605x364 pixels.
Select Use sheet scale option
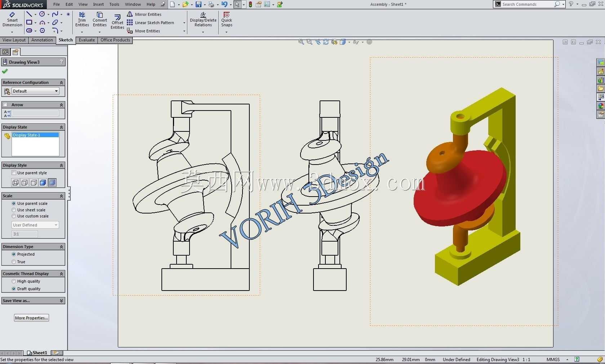coord(14,210)
